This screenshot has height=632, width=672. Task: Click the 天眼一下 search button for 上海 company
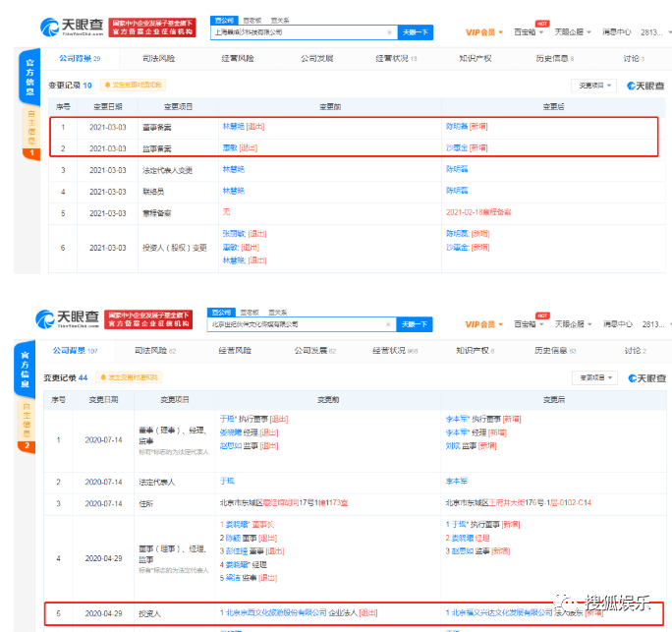(x=416, y=32)
